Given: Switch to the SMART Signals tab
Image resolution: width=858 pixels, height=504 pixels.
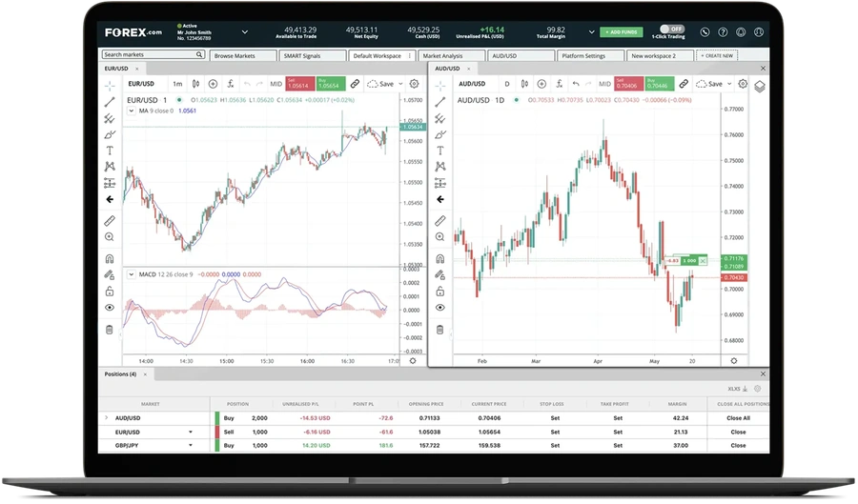Looking at the screenshot, I should [313, 56].
